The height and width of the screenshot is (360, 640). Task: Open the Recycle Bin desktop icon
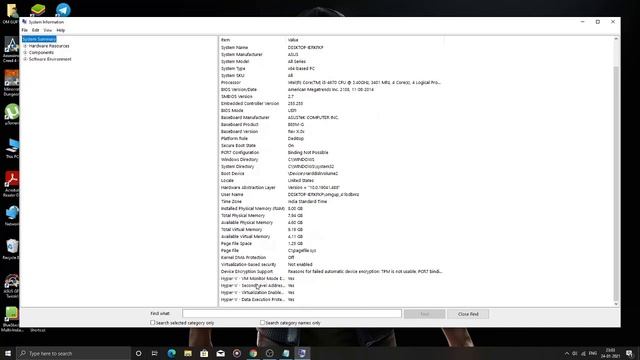(x=11, y=249)
